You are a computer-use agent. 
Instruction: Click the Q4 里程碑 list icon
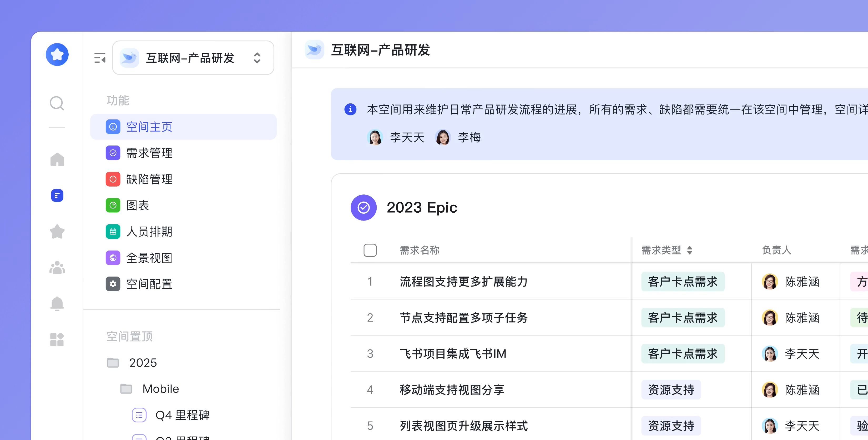(x=139, y=415)
